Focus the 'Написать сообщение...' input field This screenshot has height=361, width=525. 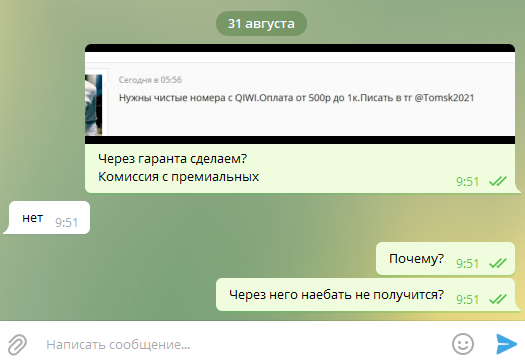click(244, 344)
